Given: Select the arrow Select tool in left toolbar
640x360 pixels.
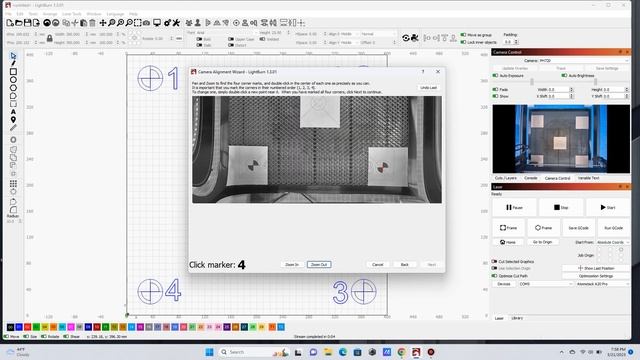Looking at the screenshot, I should pos(13,56).
